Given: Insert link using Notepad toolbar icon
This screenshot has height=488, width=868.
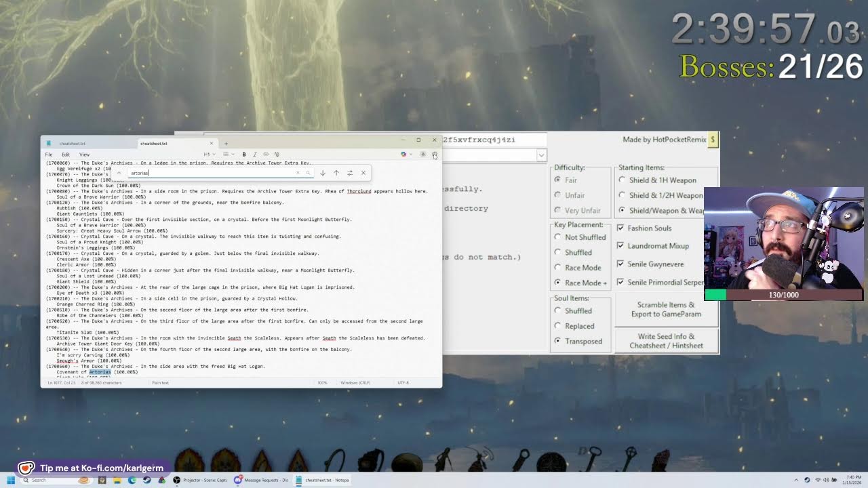Looking at the screenshot, I should coord(266,155).
